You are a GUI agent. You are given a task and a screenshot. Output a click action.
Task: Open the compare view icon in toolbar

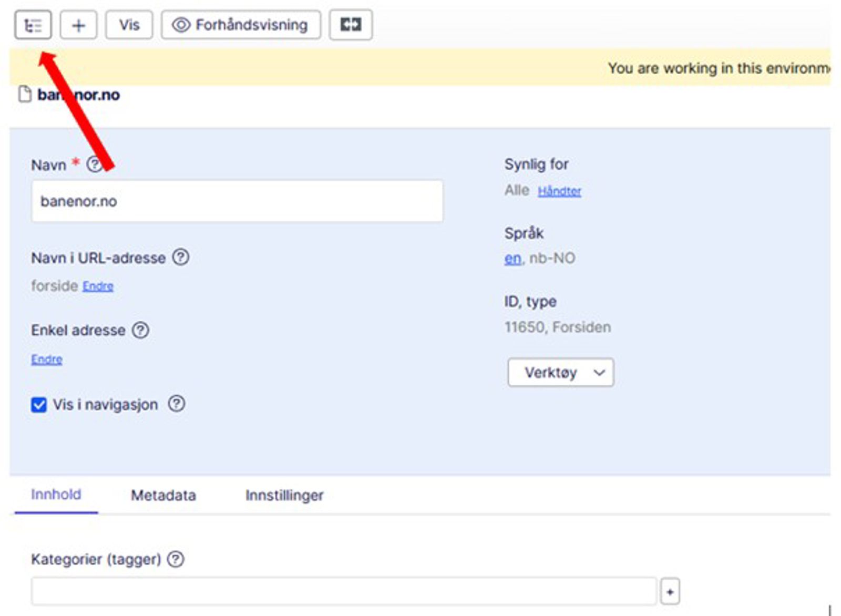point(351,25)
